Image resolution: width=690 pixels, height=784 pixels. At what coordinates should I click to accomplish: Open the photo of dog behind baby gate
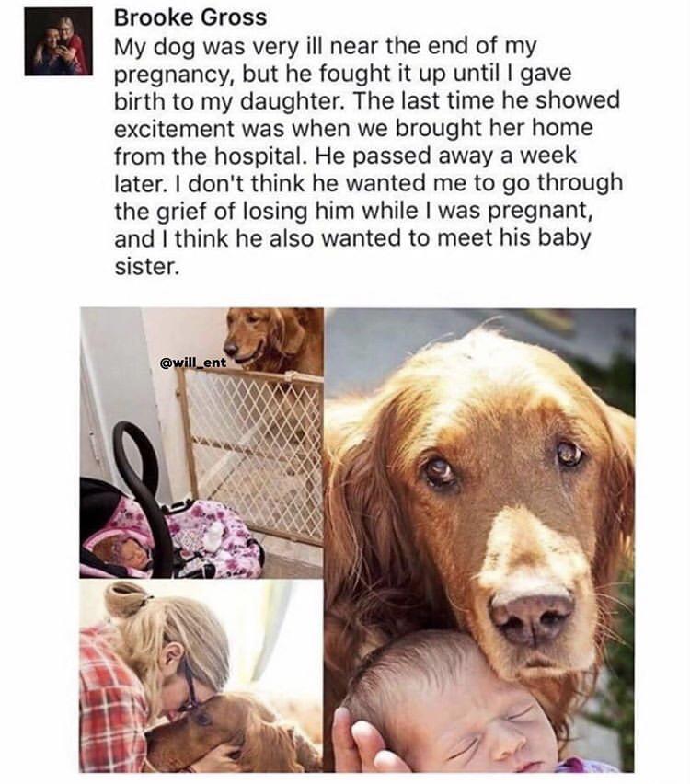coord(201,443)
